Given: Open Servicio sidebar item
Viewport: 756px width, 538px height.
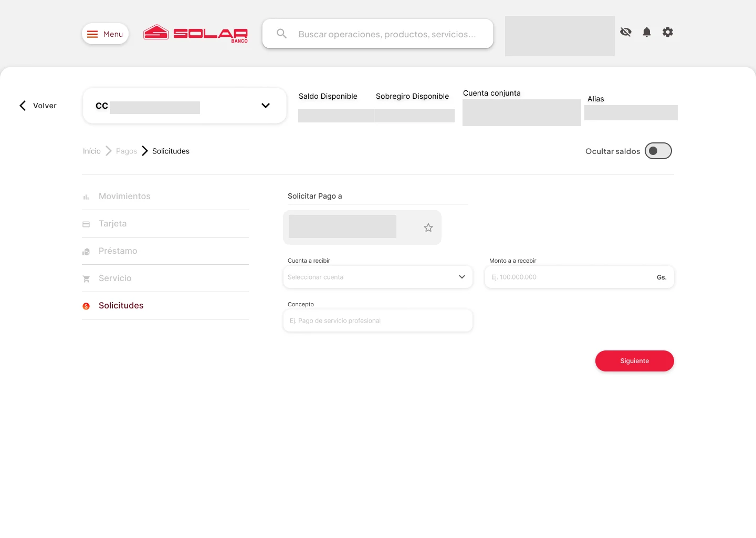Looking at the screenshot, I should pyautogui.click(x=165, y=278).
